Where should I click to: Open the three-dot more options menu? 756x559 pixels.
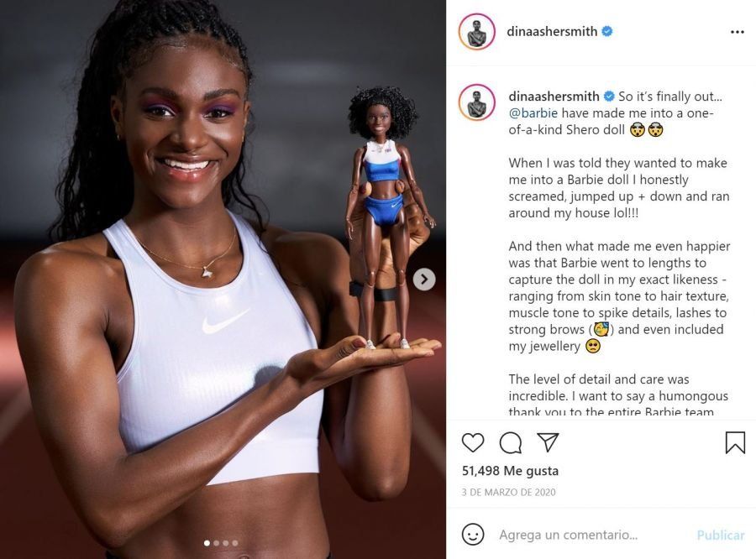[738, 32]
